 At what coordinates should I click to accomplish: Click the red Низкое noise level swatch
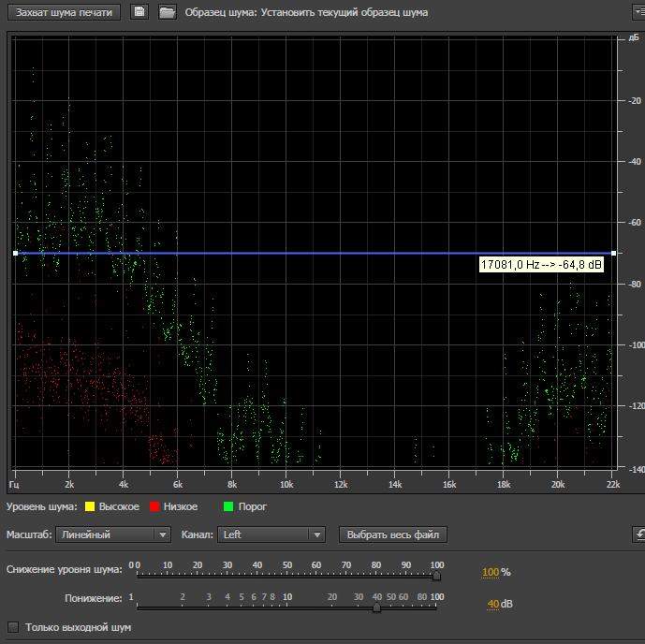155,507
